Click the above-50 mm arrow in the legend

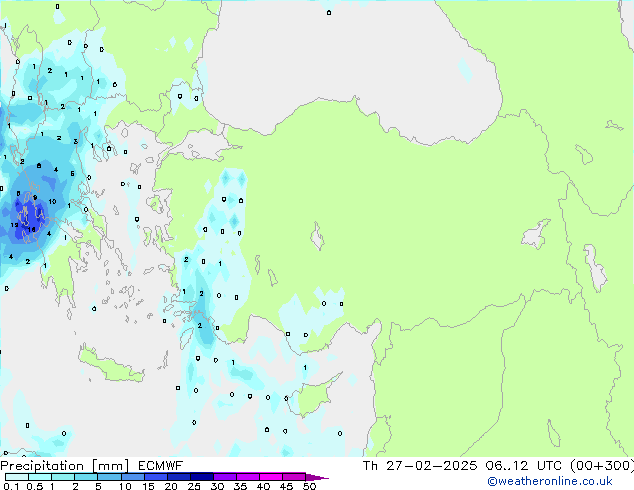pos(317,477)
